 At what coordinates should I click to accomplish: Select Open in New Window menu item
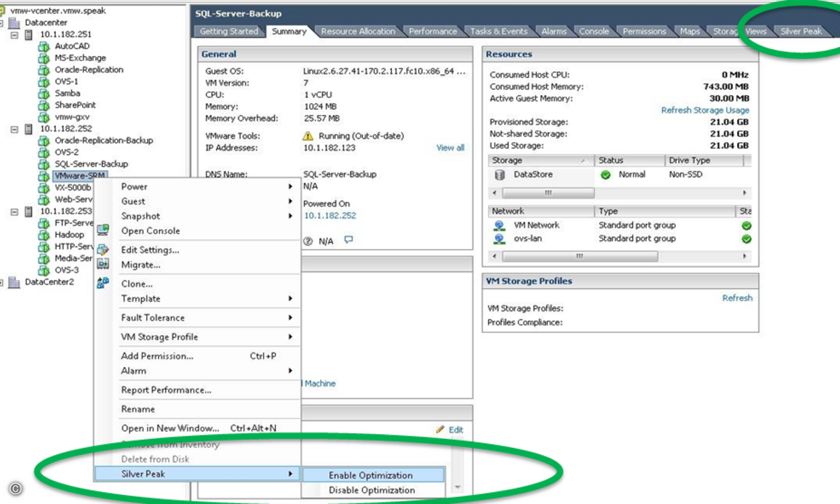(197, 428)
